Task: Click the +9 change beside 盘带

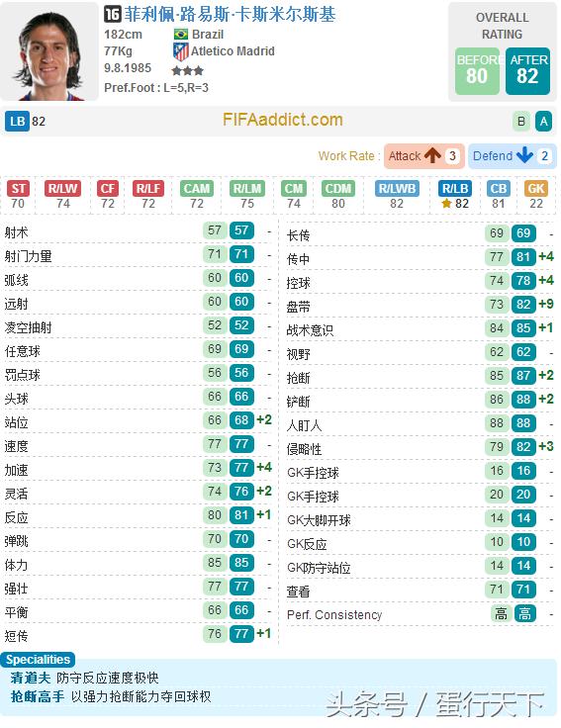Action: 546,304
